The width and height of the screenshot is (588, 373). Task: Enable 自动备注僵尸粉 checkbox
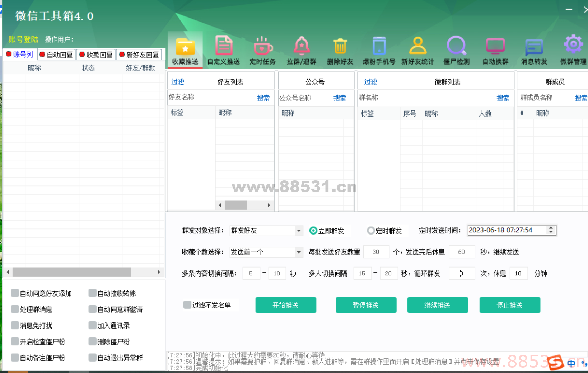tap(15, 358)
